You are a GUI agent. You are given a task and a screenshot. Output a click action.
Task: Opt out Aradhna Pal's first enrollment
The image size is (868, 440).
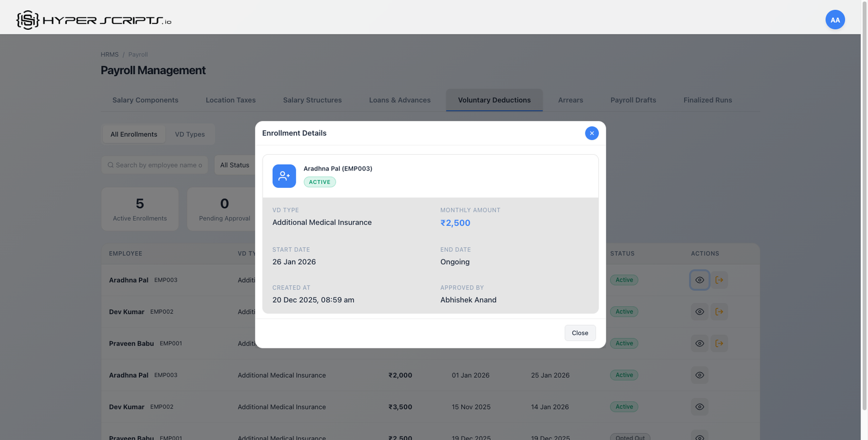719,280
